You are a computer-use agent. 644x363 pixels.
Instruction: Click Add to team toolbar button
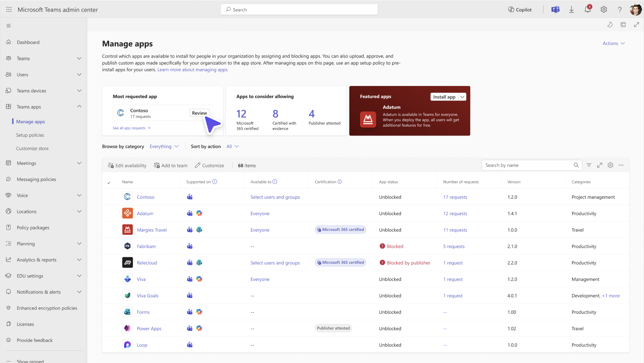(x=170, y=166)
